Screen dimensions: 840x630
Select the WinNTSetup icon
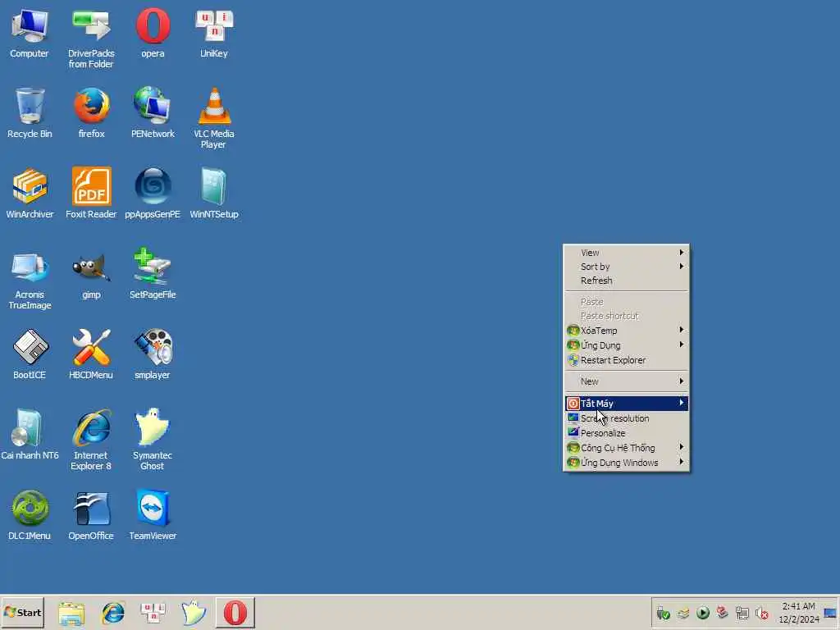click(214, 194)
